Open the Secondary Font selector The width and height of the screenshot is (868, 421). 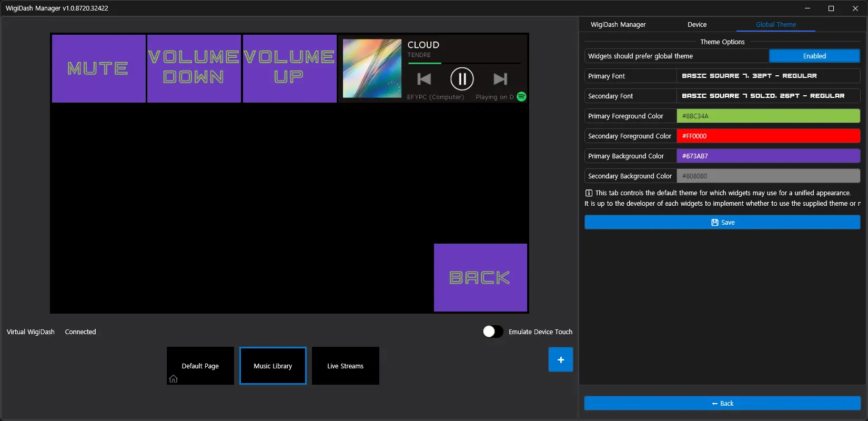tap(768, 96)
